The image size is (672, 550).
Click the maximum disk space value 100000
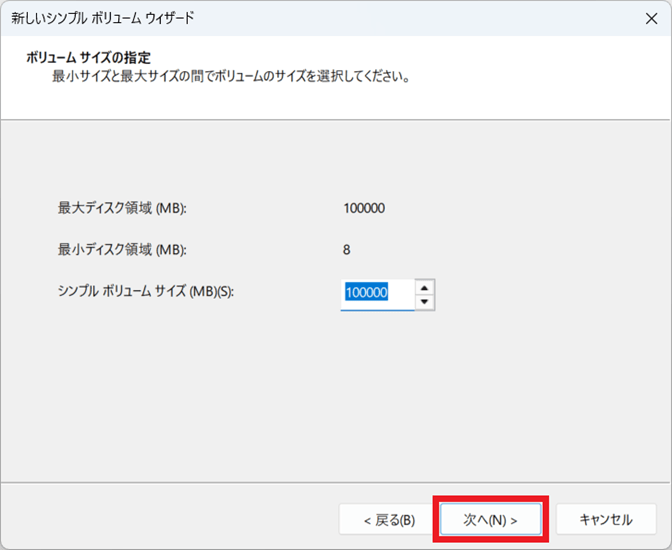click(364, 208)
